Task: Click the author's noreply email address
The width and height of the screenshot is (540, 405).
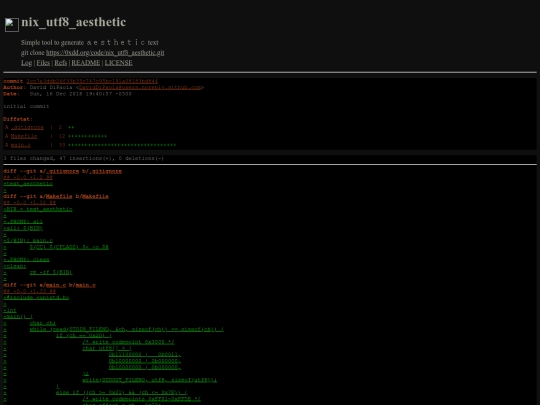Action: [140, 87]
